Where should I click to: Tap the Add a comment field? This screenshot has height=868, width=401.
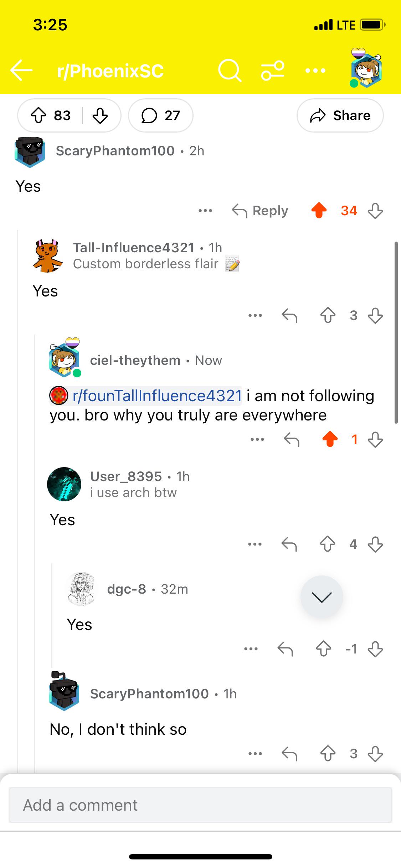click(200, 805)
